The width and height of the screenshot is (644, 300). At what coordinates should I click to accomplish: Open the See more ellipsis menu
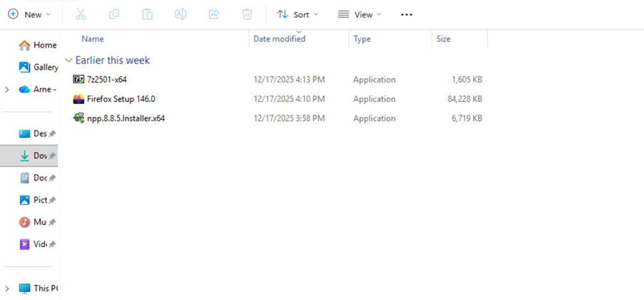pyautogui.click(x=407, y=14)
